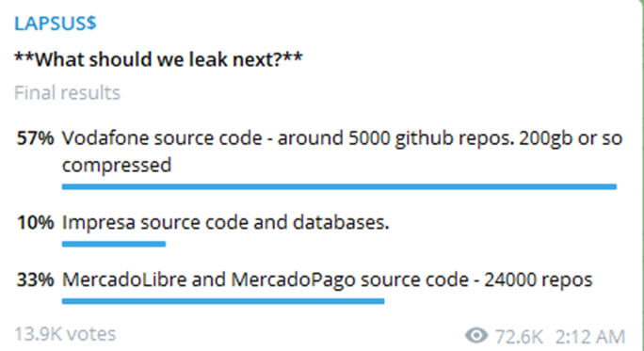Viewport: 644px width, 351px height.
Task: Click the 200gb or so text
Action: tap(571, 138)
